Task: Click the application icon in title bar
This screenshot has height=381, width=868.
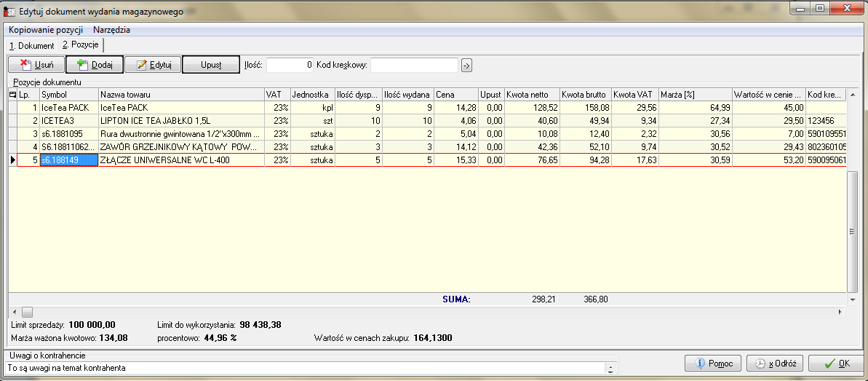Action: pos(9,10)
